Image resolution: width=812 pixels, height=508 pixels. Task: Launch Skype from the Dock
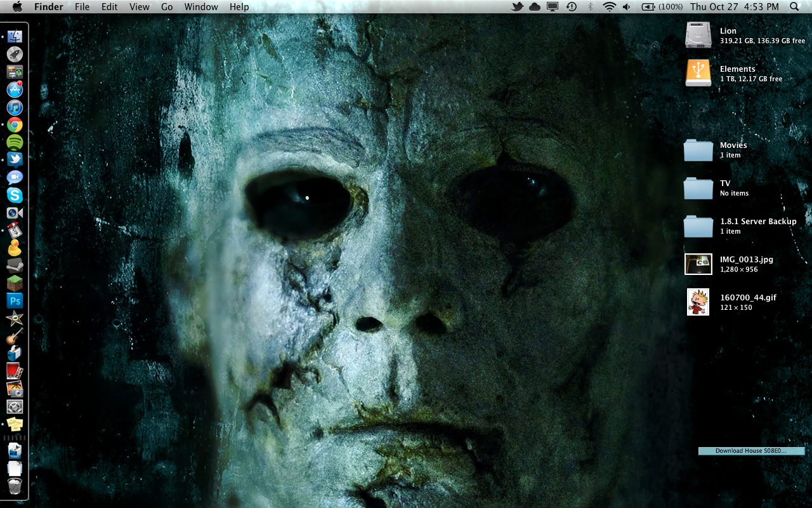[15, 195]
